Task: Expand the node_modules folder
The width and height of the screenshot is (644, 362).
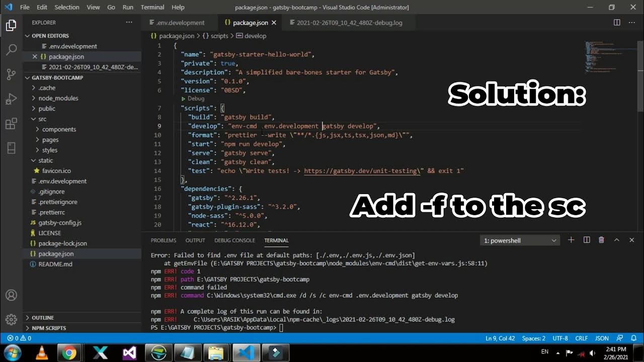Action: (82, 98)
